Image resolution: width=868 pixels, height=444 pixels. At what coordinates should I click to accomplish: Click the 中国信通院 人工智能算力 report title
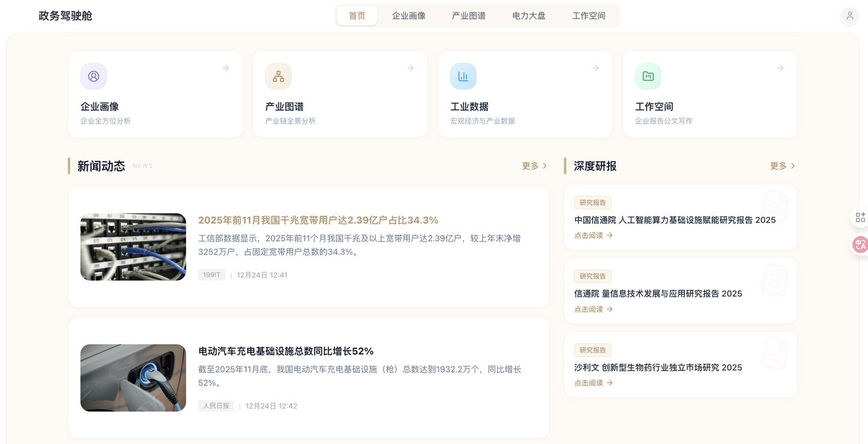tap(675, 220)
